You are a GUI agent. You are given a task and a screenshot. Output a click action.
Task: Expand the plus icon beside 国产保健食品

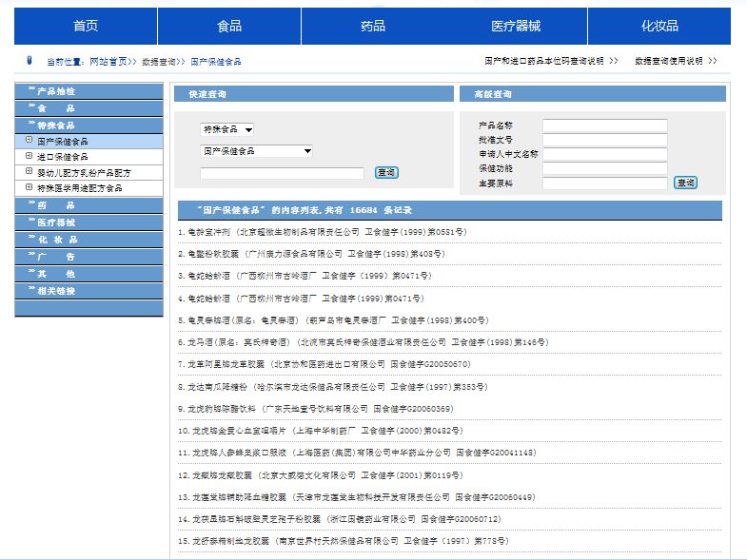[29, 140]
